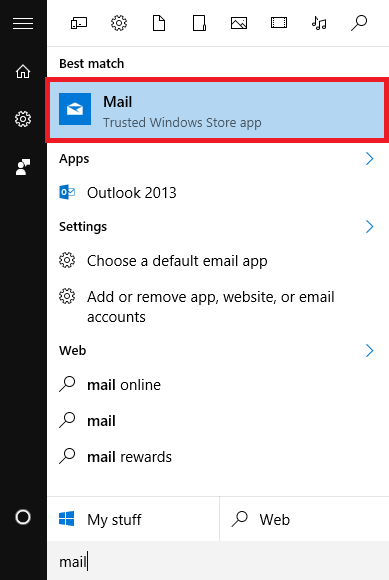The image size is (389, 580).
Task: Click the blue Mail app icon
Action: tap(75, 109)
